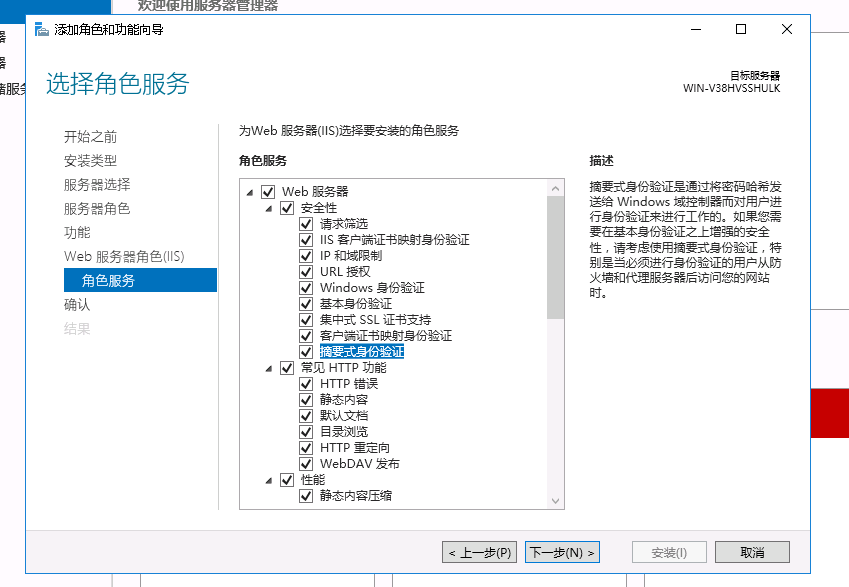Click the 取消 button
This screenshot has height=587, width=849.
click(752, 552)
